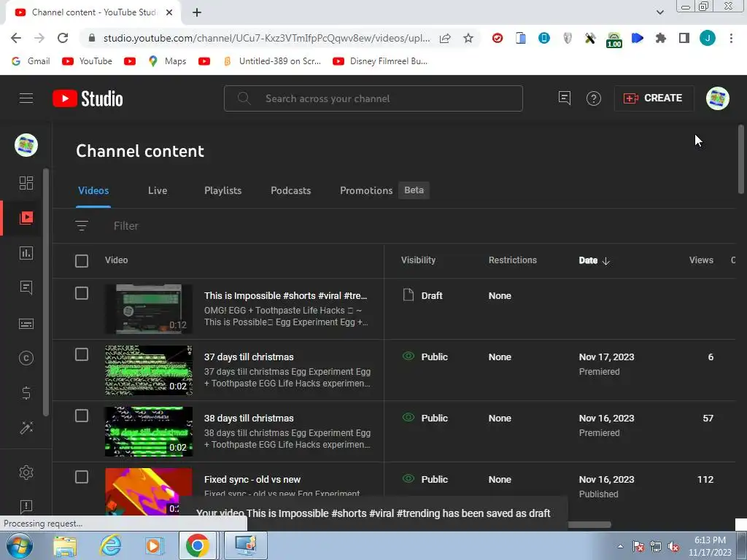Screen dimensions: 747x560
Task: Open Chrome three-dot menu
Action: pos(731,38)
